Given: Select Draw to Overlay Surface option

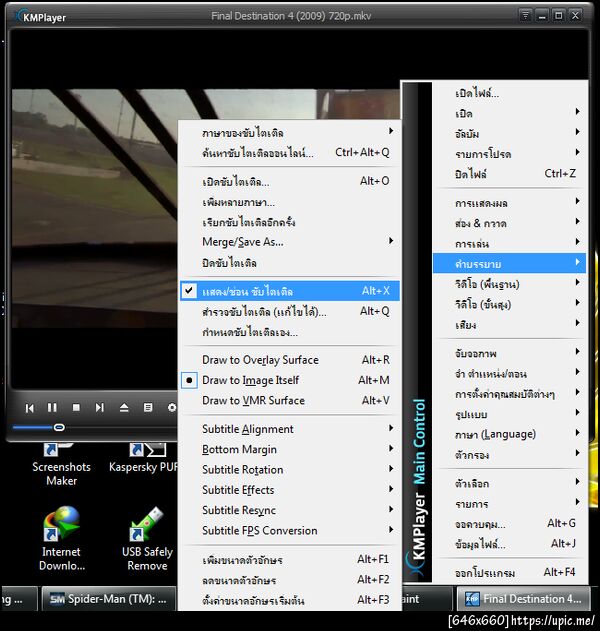Looking at the screenshot, I should click(x=290, y=360).
